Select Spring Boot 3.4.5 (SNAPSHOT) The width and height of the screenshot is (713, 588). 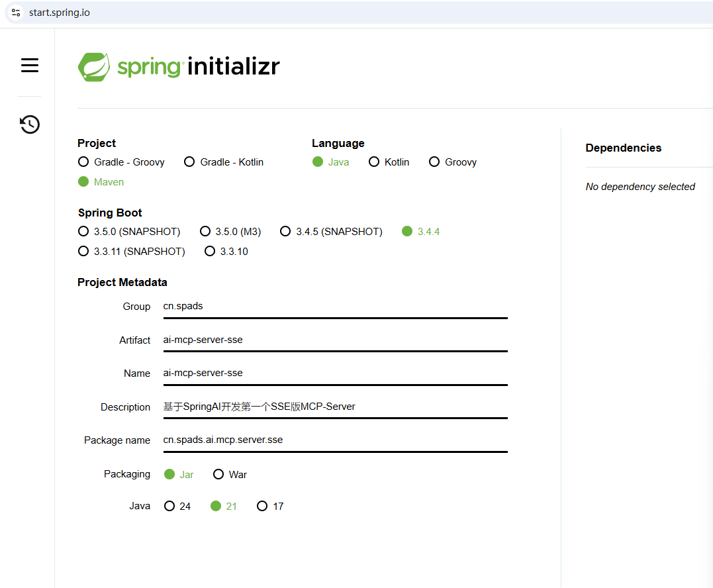coord(331,232)
